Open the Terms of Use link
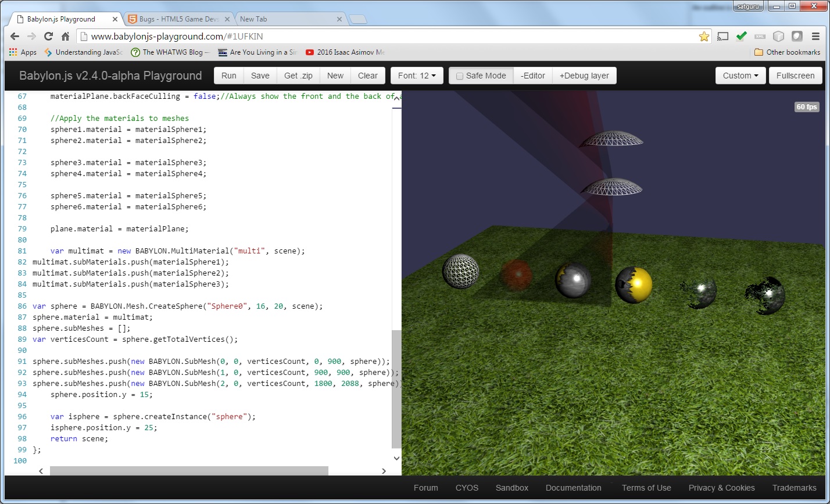This screenshot has width=830, height=504. pos(646,488)
